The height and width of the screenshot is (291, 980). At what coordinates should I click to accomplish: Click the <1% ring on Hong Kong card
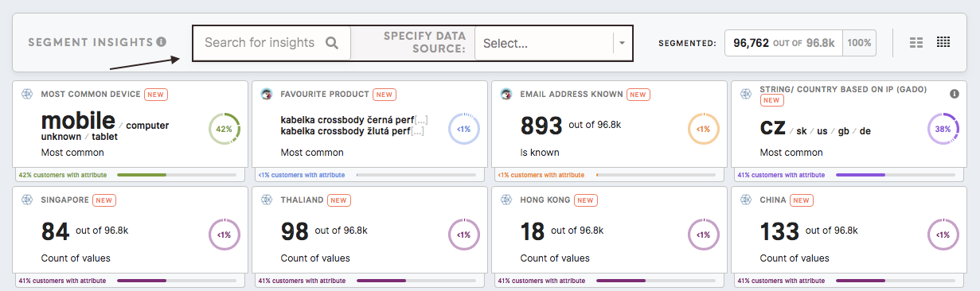click(704, 235)
